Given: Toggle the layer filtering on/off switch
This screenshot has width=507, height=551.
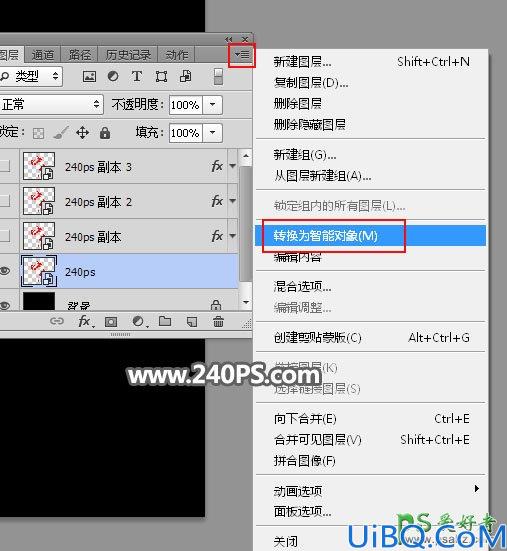Looking at the screenshot, I should coord(218,76).
